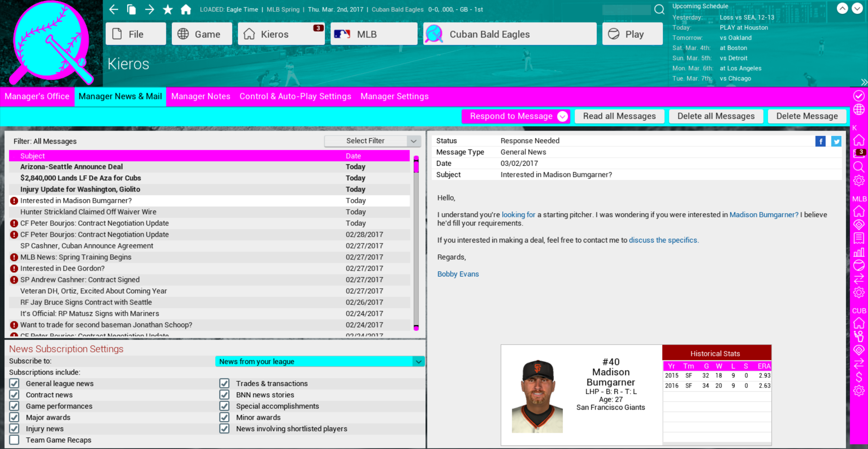Open the Game menu
Screen dimensions: 868x449
[x=202, y=34]
